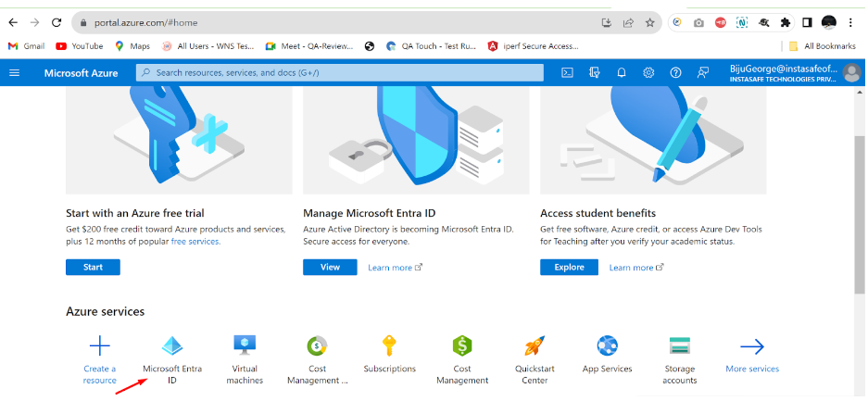Toggle the browser side panel
Viewport: 868px width, 401px height.
click(807, 22)
